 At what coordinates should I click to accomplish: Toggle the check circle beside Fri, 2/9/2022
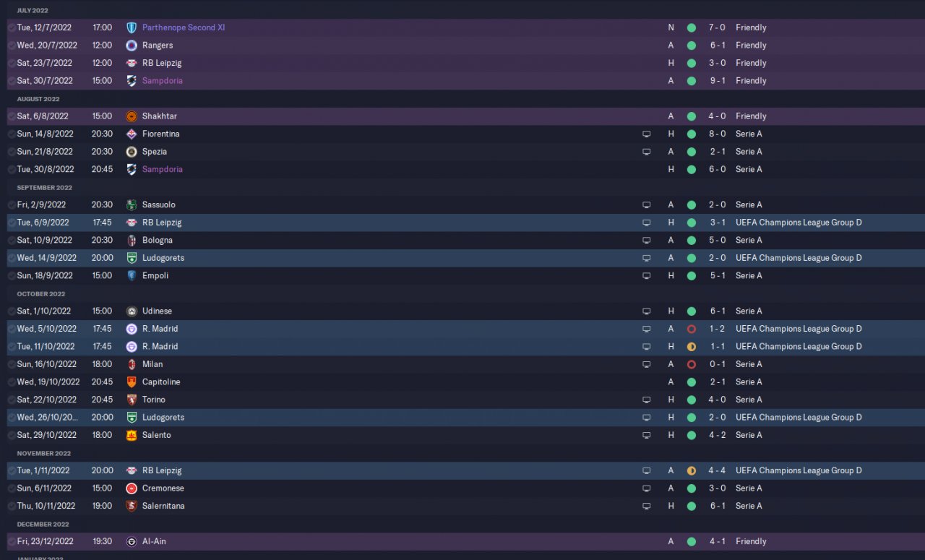[12, 205]
